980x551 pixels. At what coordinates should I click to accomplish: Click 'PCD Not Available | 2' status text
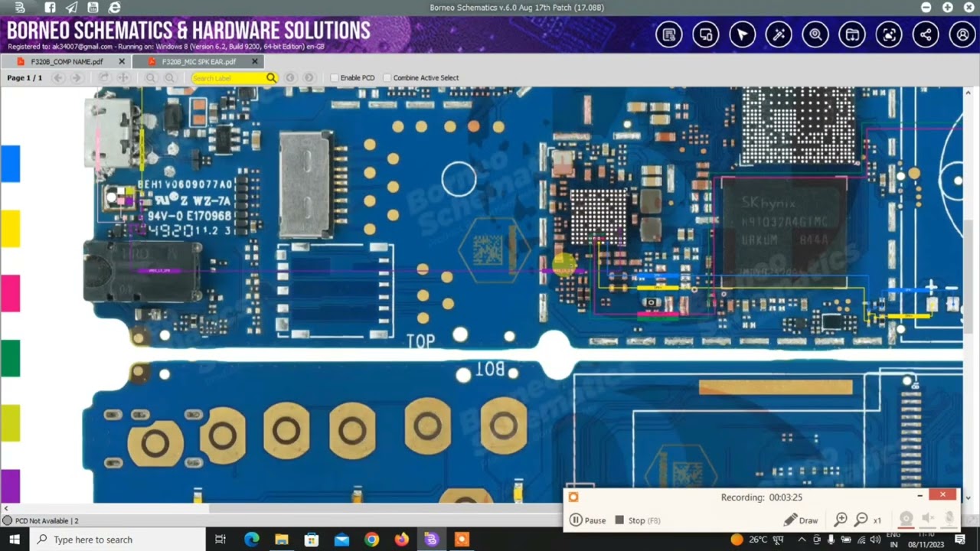[47, 520]
